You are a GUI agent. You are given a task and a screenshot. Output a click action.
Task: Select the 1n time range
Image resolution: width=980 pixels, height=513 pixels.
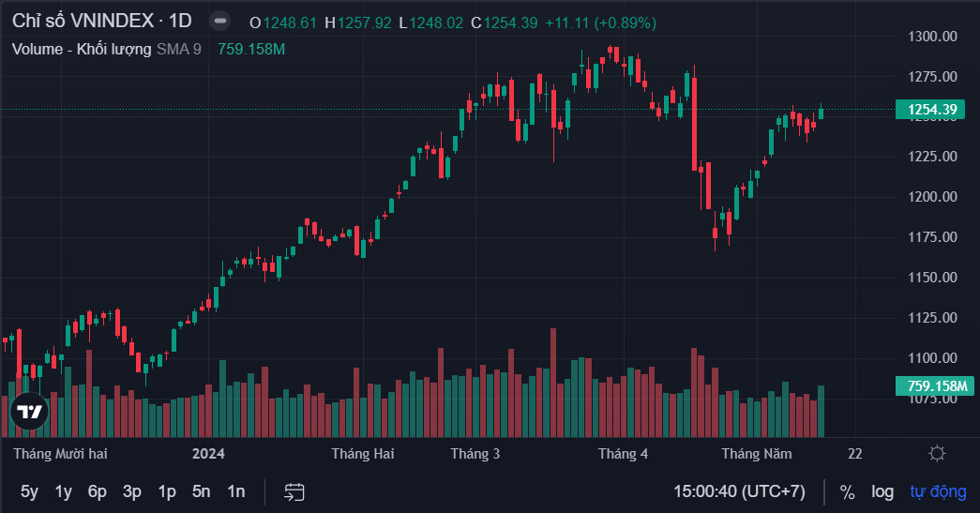click(x=236, y=491)
